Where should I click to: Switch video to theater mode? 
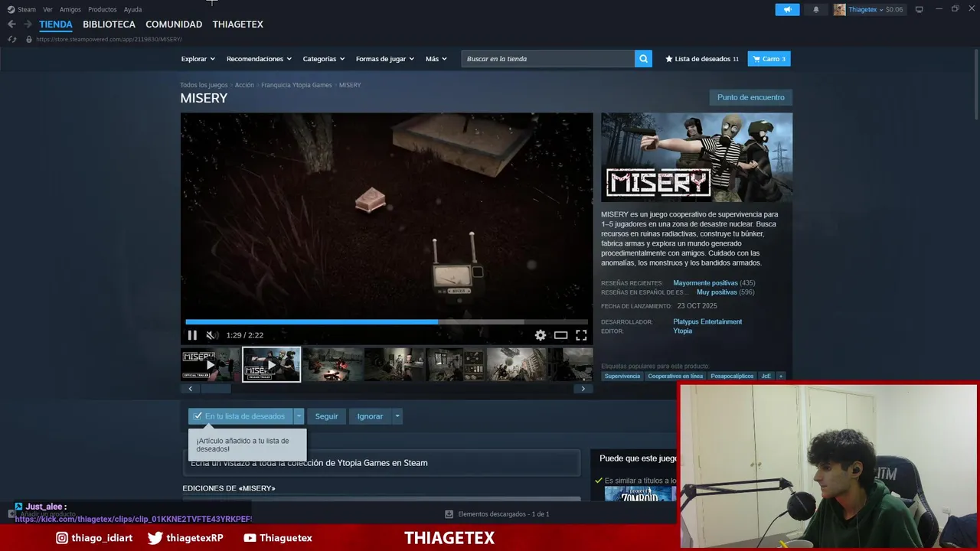point(561,335)
